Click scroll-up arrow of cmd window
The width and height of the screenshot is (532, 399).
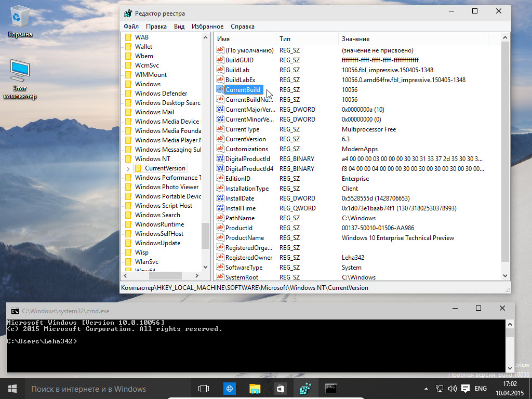pyautogui.click(x=510, y=324)
